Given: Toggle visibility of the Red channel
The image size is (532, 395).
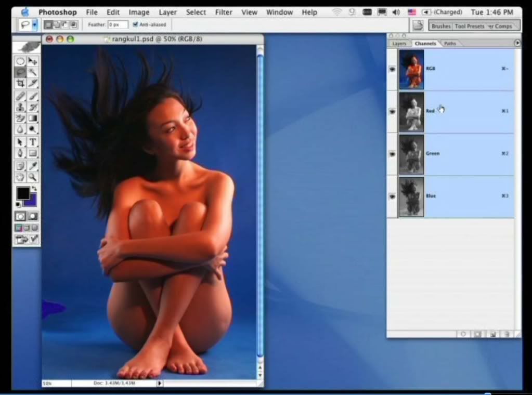Looking at the screenshot, I should [x=392, y=112].
